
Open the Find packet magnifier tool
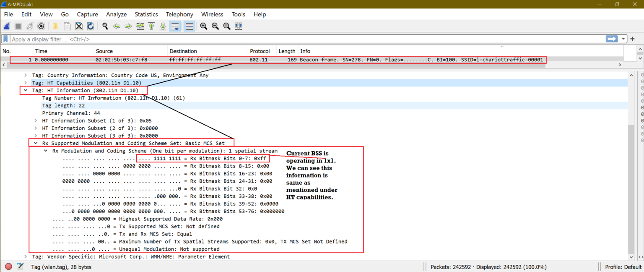[x=104, y=26]
